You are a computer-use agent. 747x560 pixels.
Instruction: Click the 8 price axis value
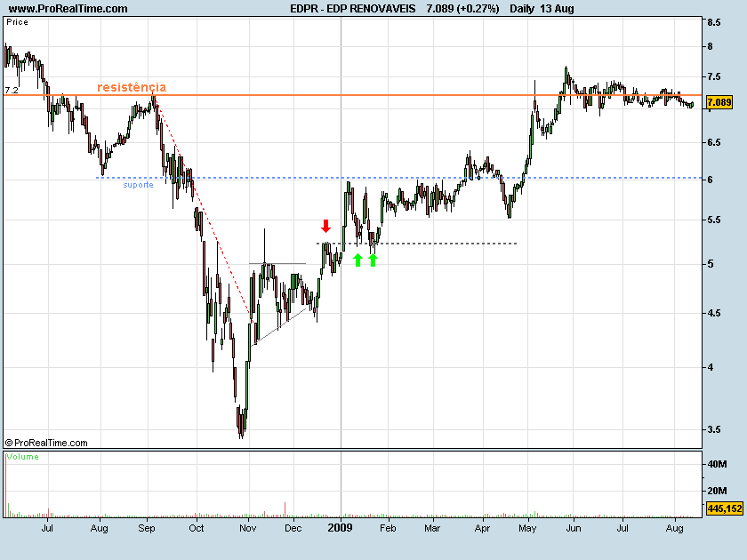(x=711, y=46)
